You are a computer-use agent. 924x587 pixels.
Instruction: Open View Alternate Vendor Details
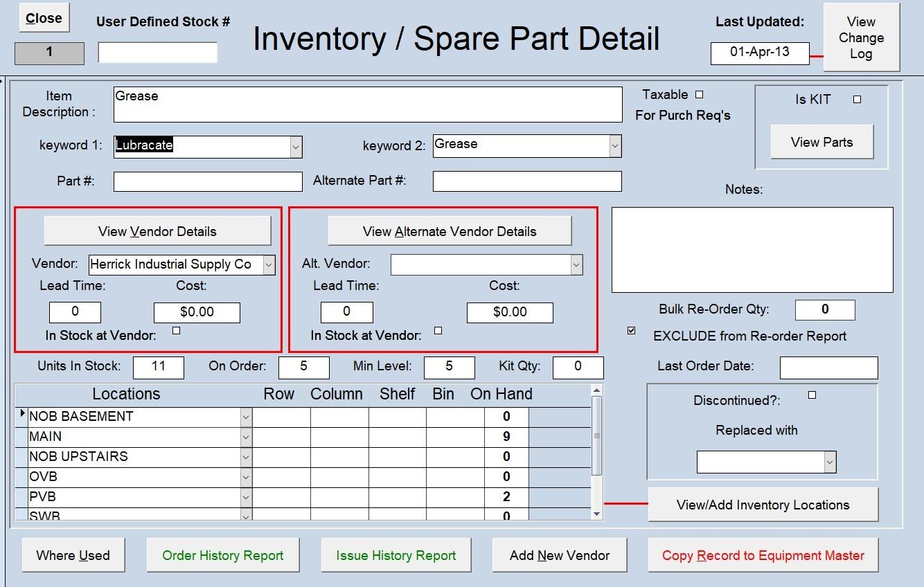450,231
